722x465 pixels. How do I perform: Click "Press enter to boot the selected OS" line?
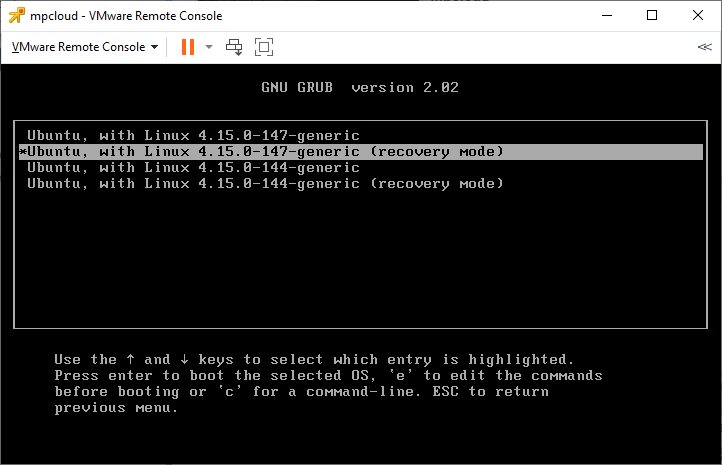pos(328,376)
